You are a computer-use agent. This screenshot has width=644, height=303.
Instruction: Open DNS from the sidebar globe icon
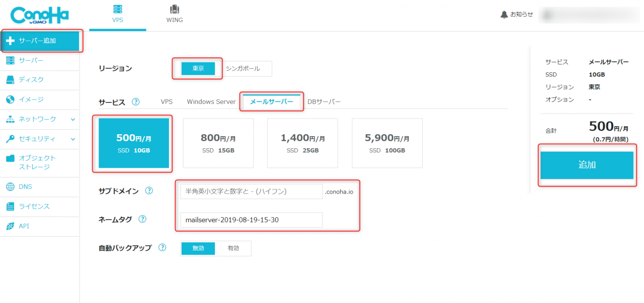click(x=11, y=187)
